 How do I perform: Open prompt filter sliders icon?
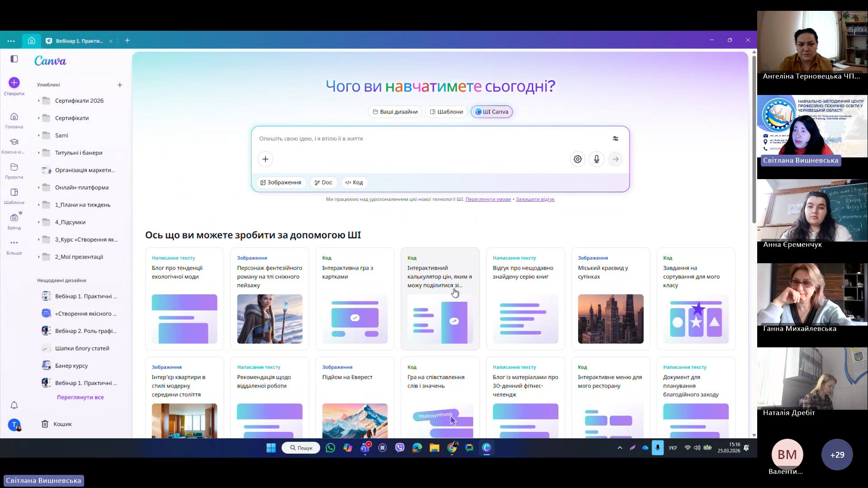[616, 139]
